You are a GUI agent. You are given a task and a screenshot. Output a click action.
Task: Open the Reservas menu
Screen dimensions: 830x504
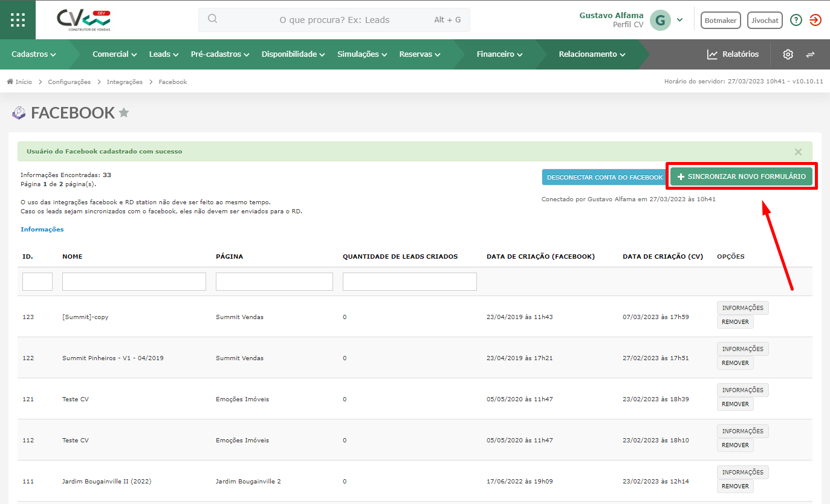tap(420, 54)
